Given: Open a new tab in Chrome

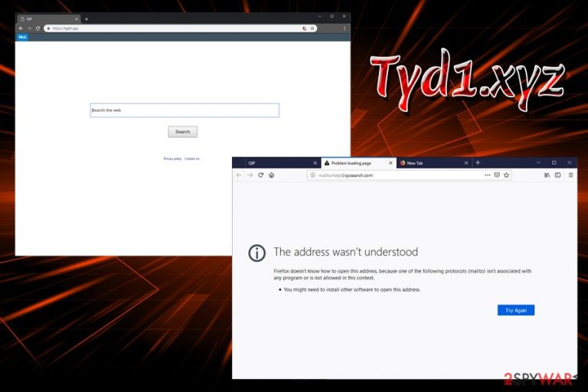Looking at the screenshot, I should pyautogui.click(x=87, y=18).
